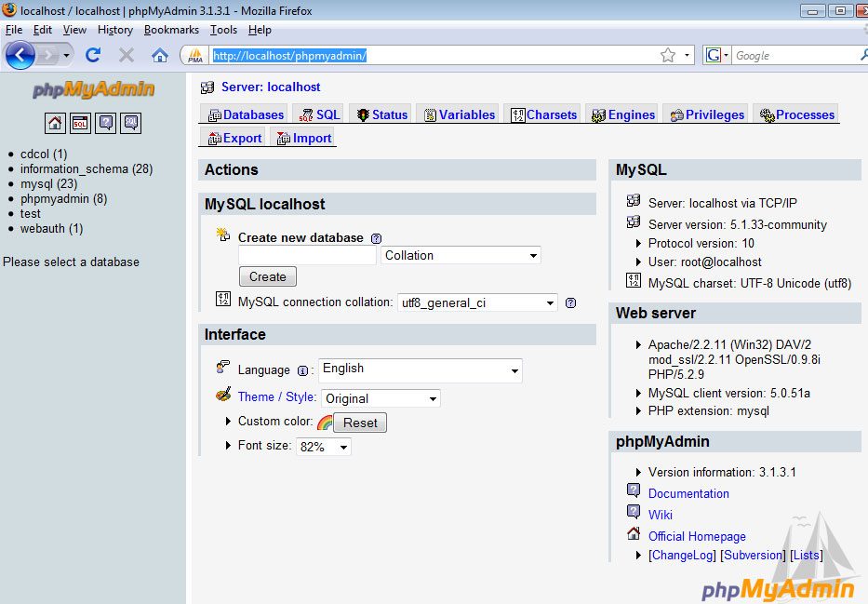Open the Font size dropdown showing 82%
868x604 pixels.
pyautogui.click(x=324, y=447)
